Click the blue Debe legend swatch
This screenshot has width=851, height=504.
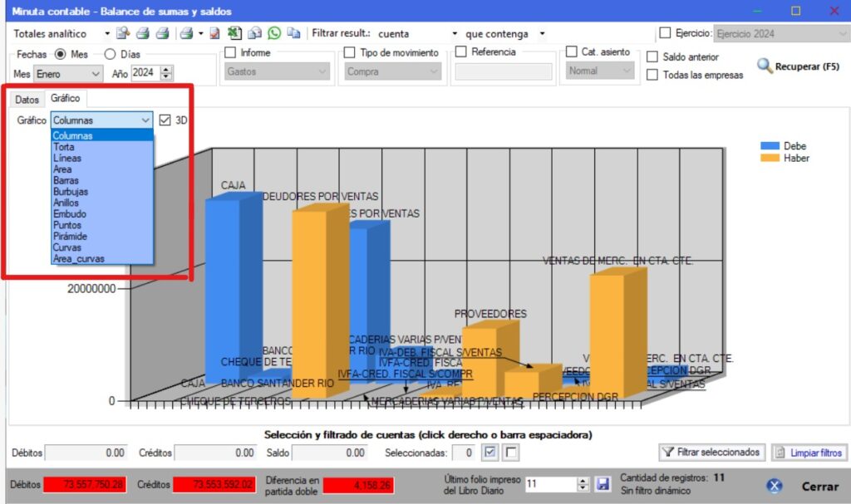coord(770,146)
